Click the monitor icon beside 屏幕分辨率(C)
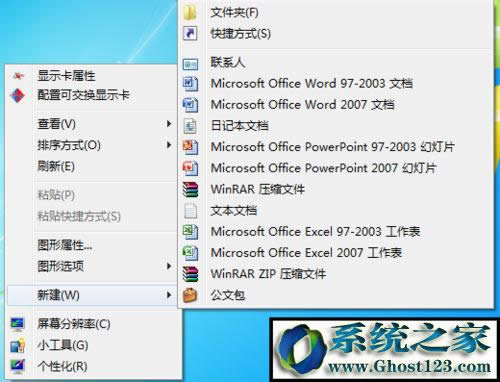Image resolution: width=500 pixels, height=382 pixels. (17, 324)
